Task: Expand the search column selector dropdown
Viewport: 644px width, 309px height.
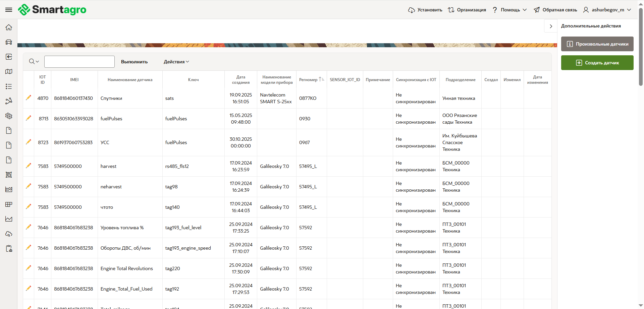Action: (34, 62)
